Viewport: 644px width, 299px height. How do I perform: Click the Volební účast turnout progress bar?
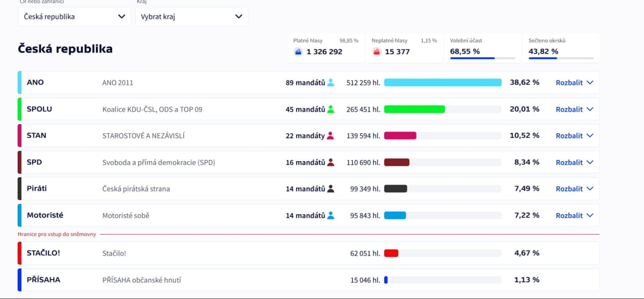[x=482, y=59]
